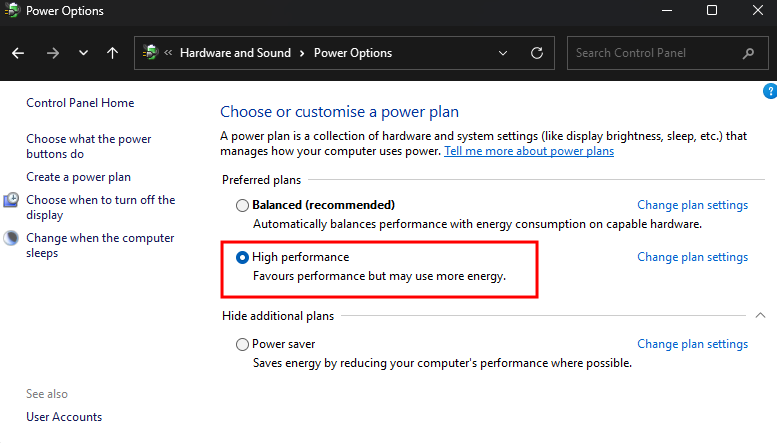Click the search magnifier icon
777x443 pixels.
click(x=748, y=53)
